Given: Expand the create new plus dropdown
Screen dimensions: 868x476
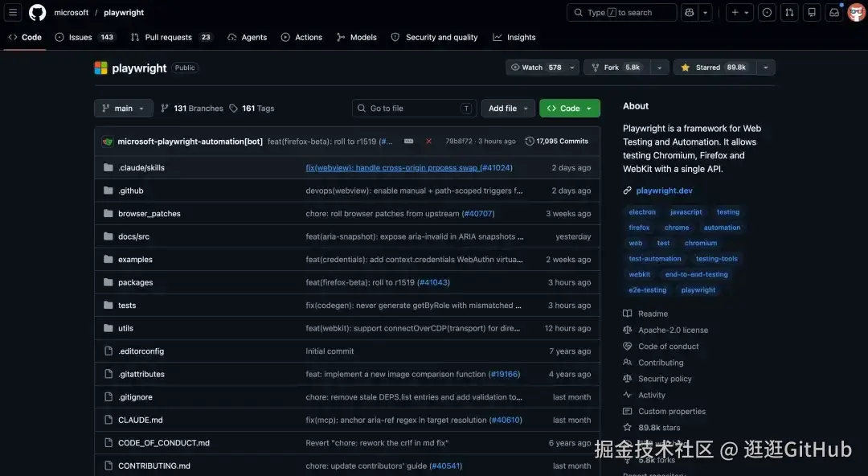Looking at the screenshot, I should [739, 12].
